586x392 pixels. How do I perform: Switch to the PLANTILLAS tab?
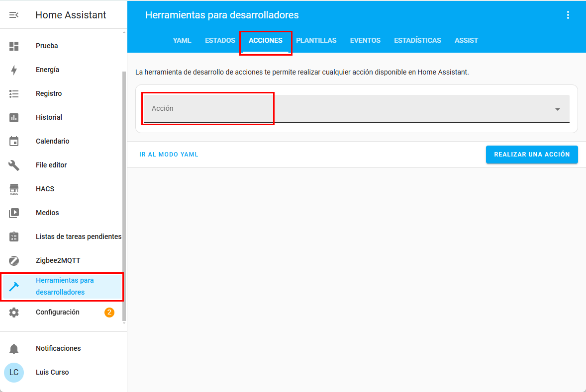tap(316, 40)
